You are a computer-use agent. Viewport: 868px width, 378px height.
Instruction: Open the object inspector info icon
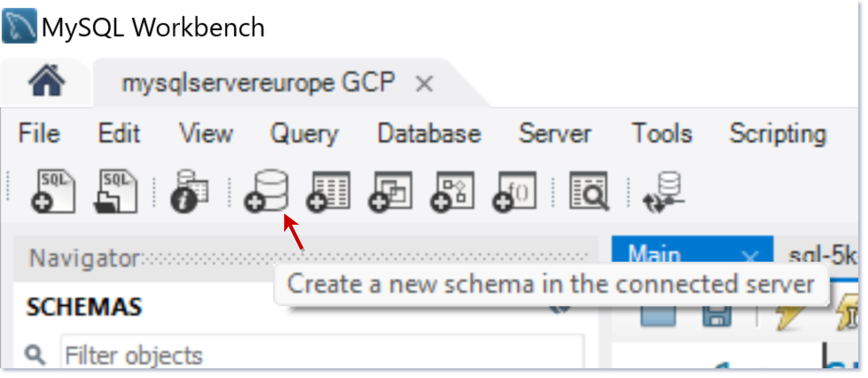coord(190,191)
